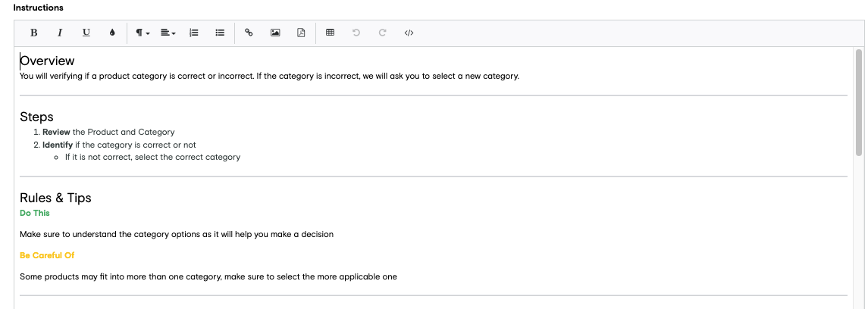Click the 'Be Careful Of' orange text

coord(47,255)
